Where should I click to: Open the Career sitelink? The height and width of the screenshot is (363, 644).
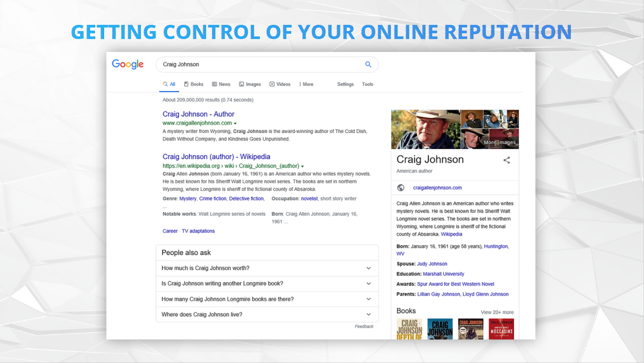click(x=170, y=231)
